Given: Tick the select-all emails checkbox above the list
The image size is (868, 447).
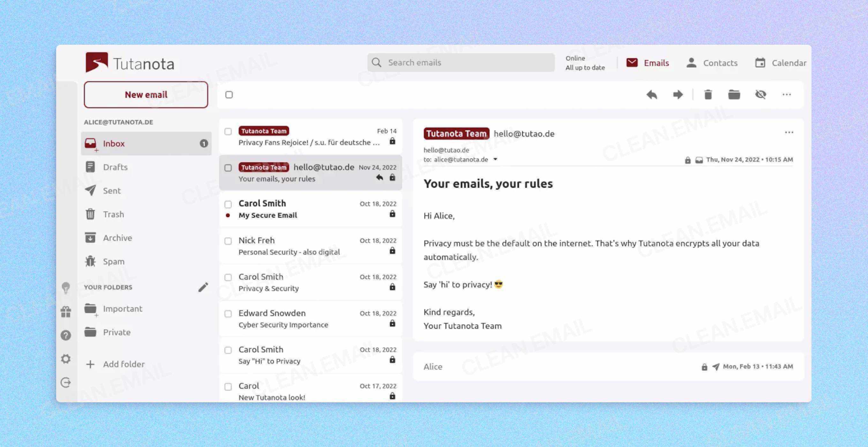Looking at the screenshot, I should point(229,95).
